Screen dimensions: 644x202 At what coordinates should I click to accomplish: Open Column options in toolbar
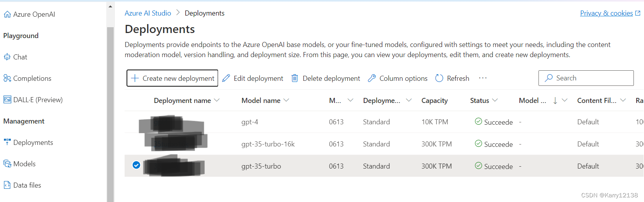pyautogui.click(x=398, y=78)
